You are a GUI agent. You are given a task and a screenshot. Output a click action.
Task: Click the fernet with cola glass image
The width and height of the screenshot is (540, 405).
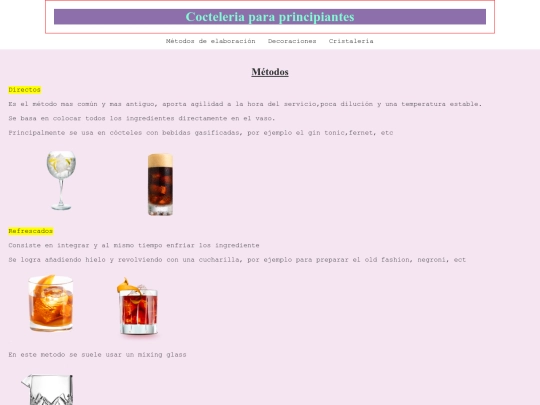point(160,185)
